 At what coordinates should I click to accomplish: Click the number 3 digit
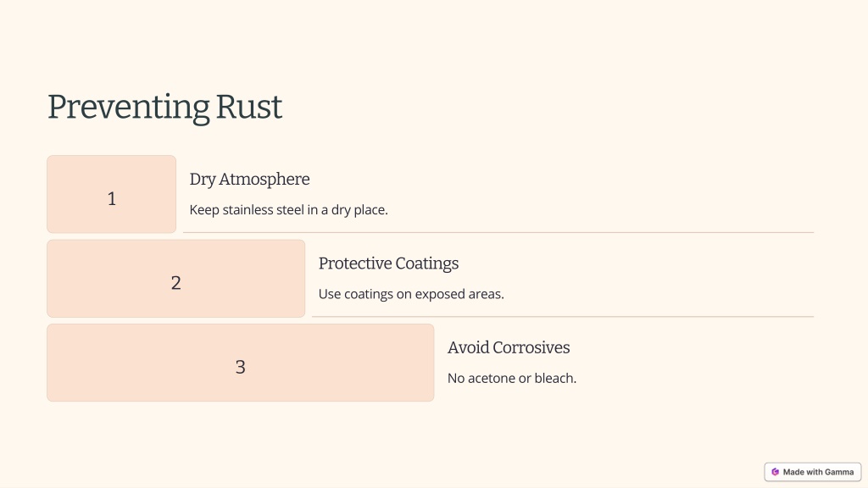pyautogui.click(x=240, y=367)
